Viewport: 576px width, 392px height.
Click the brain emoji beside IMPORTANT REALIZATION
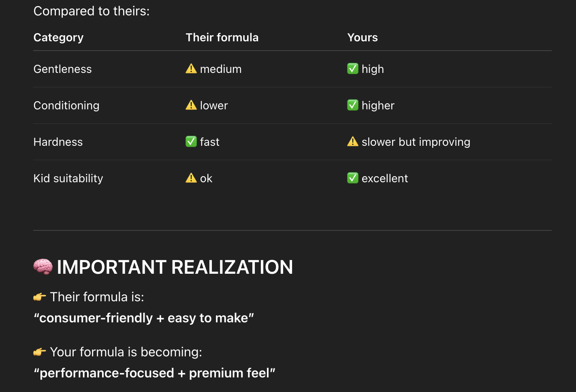[43, 267]
